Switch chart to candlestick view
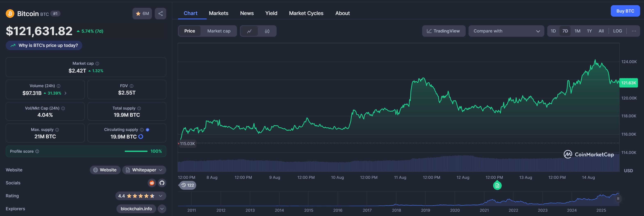The image size is (644, 216). [267, 31]
